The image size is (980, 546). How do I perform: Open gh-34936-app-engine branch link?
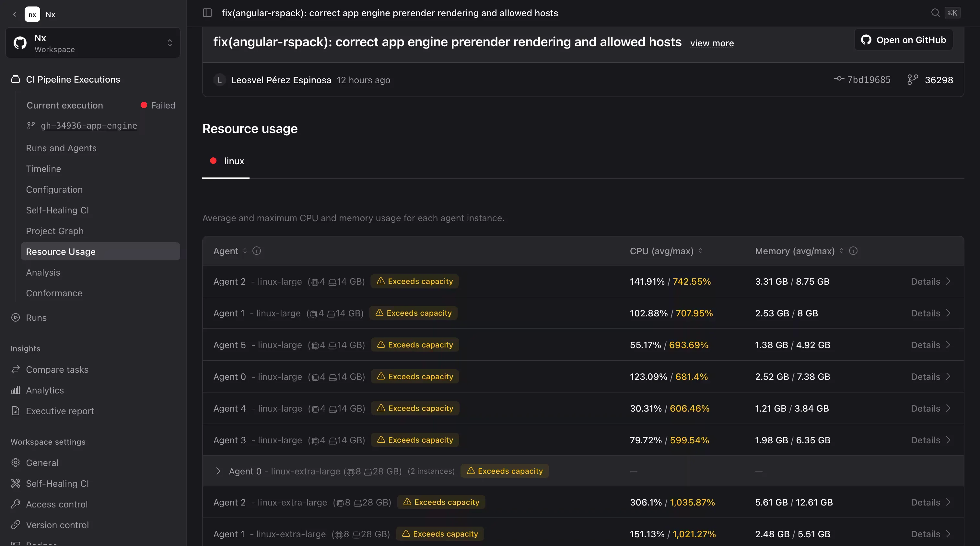(89, 126)
